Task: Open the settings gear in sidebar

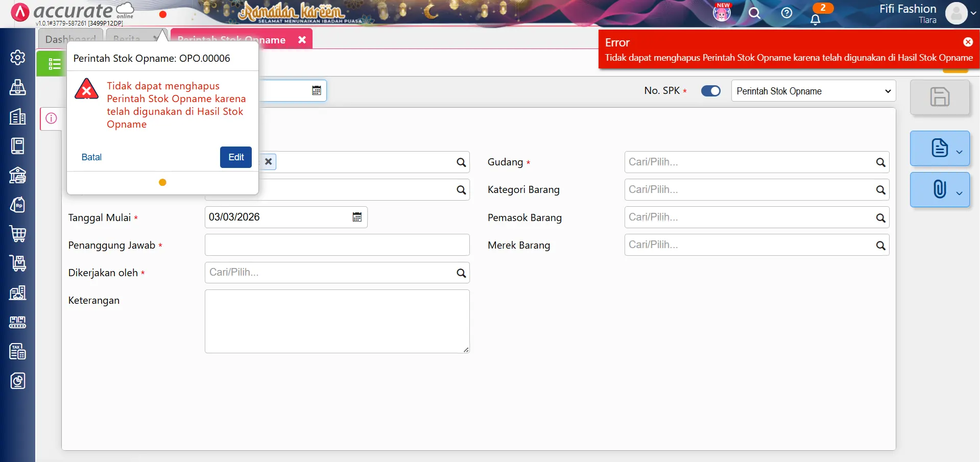Action: [x=17, y=58]
